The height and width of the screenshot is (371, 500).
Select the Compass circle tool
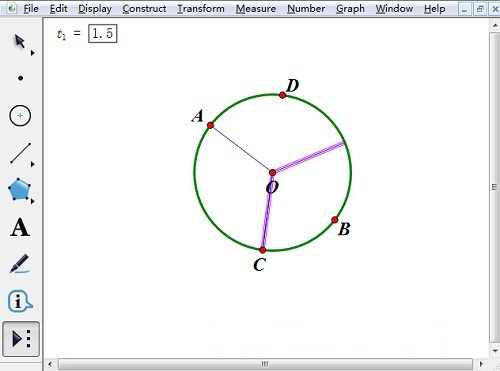point(20,116)
